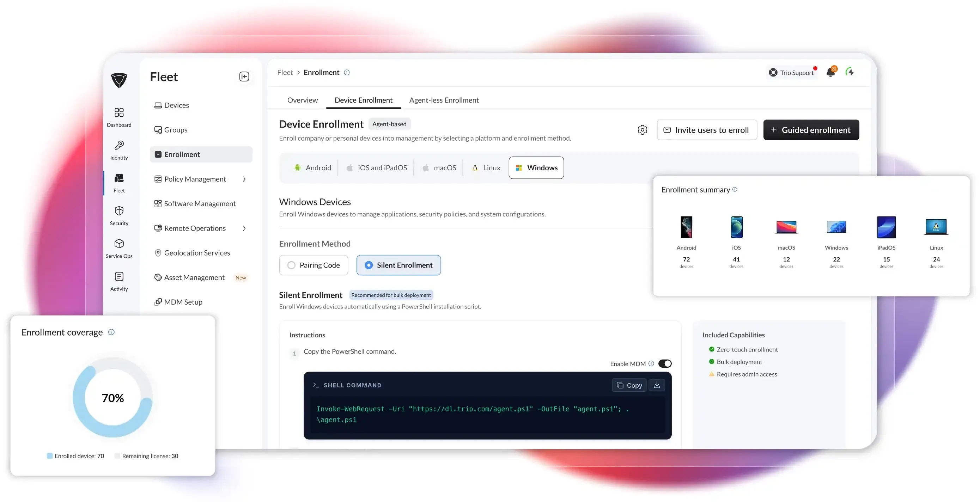Click the Windows laptop thumbnail in summary

836,227
